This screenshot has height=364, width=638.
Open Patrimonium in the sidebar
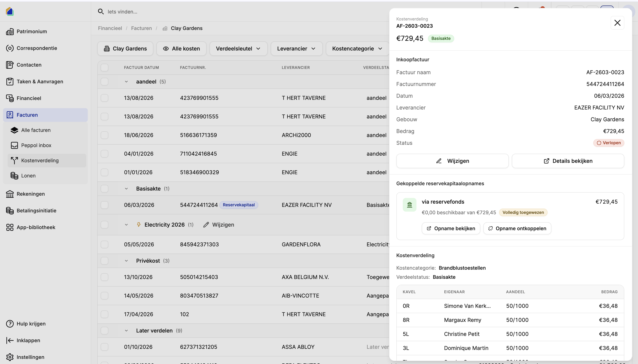45,31
